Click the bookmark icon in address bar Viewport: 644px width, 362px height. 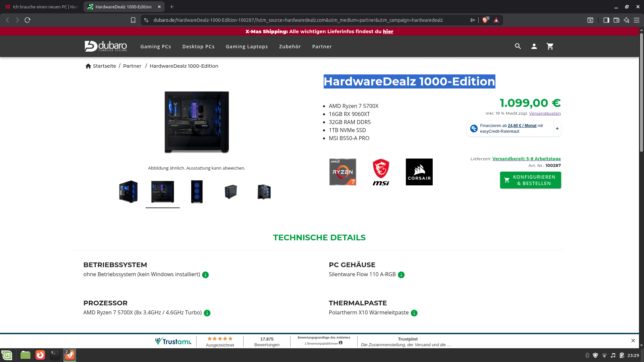133,20
